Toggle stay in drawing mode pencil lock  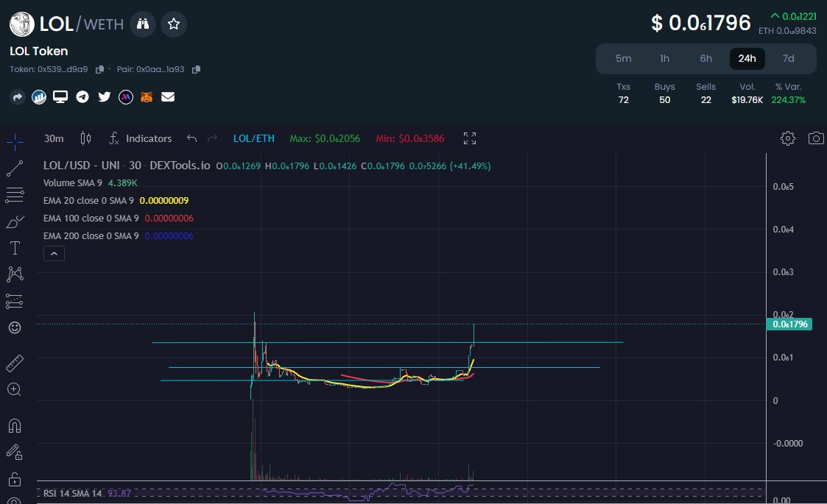15,452
